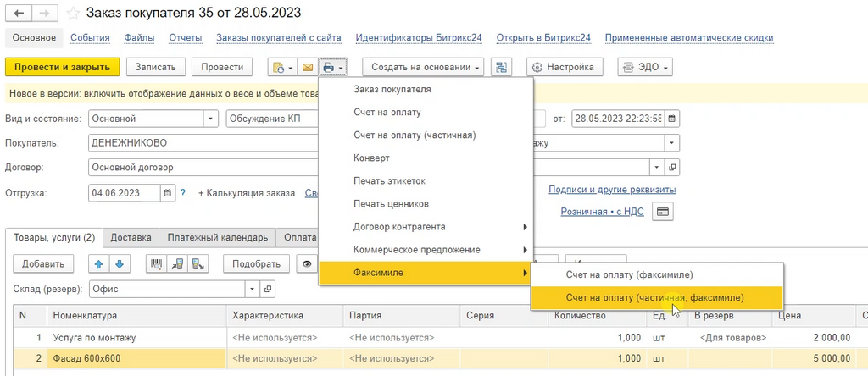Upload data to terminal icon
Viewport: 868px width, 376px height.
(198, 264)
